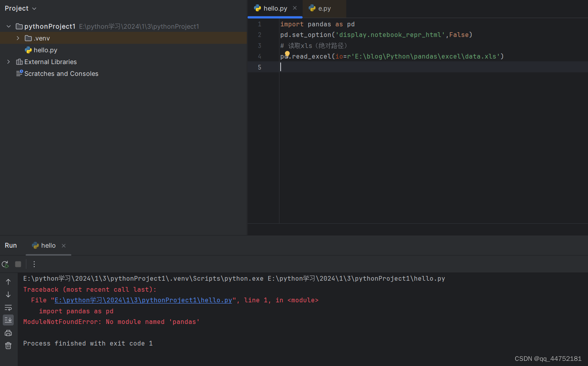The image size is (588, 366).
Task: Click the trash icon to clear console
Action: tap(8, 346)
